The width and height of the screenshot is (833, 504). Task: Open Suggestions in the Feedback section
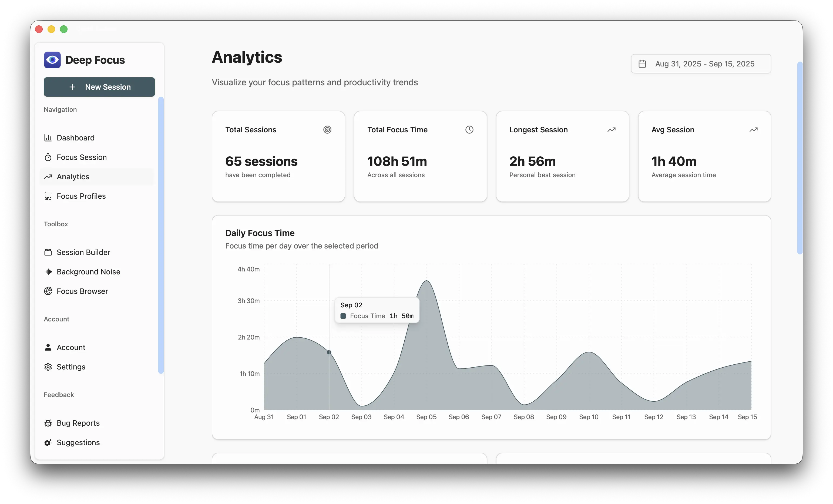tap(78, 442)
